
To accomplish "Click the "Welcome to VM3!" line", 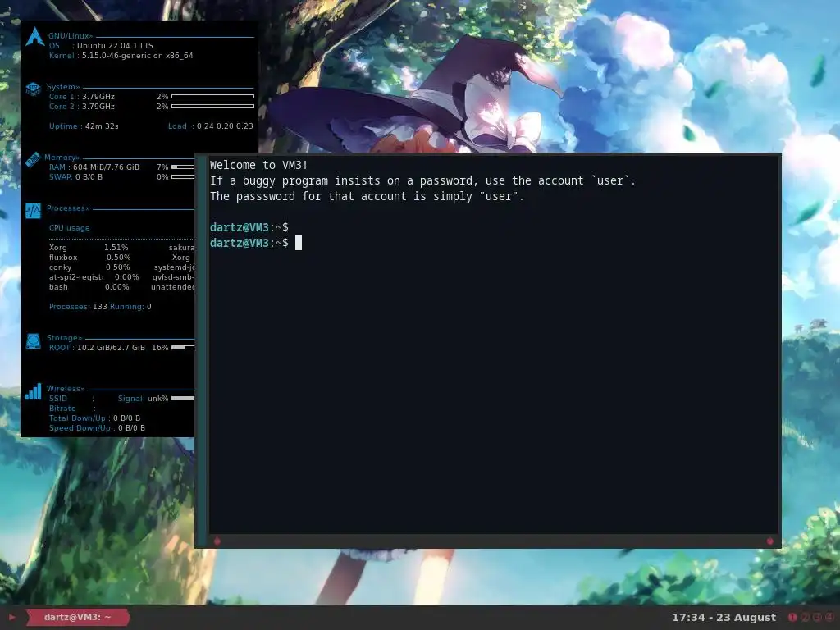I will (x=258, y=165).
